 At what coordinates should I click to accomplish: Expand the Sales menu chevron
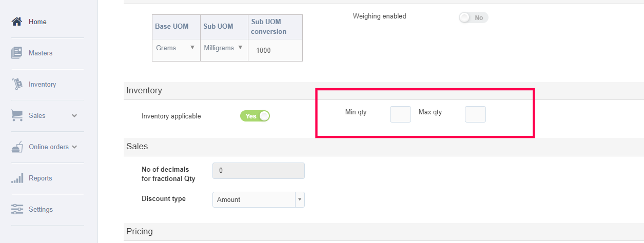tap(74, 116)
